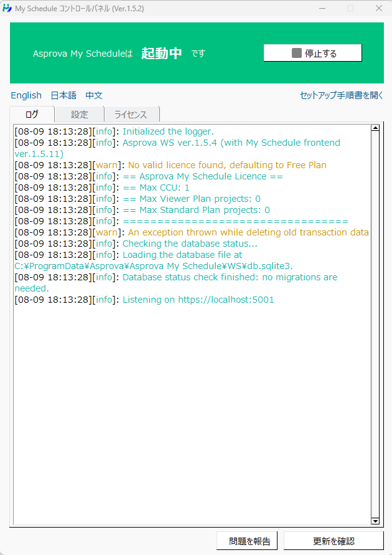Click the 問題を報告 button
392x555 pixels.
[247, 541]
